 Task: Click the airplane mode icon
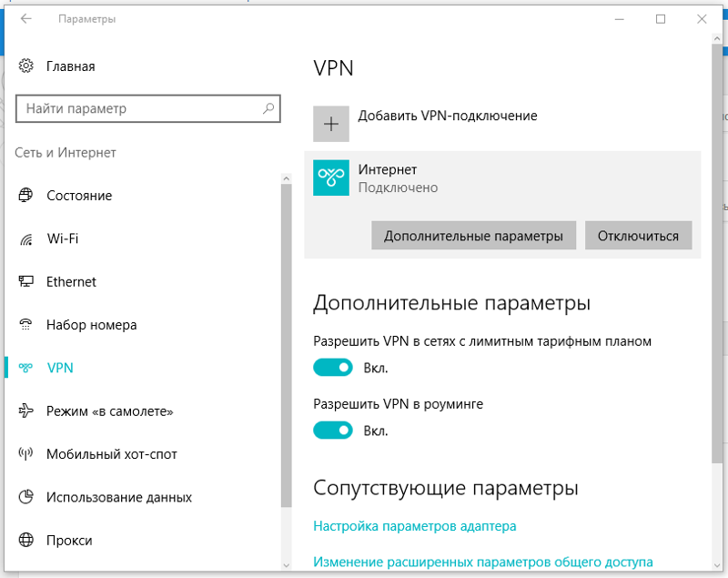(x=26, y=411)
